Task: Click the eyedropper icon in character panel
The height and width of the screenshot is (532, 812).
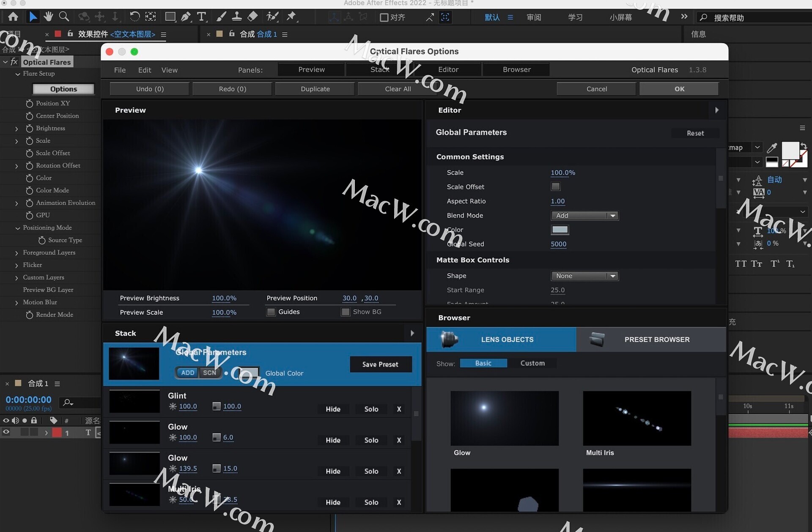Action: (772, 148)
